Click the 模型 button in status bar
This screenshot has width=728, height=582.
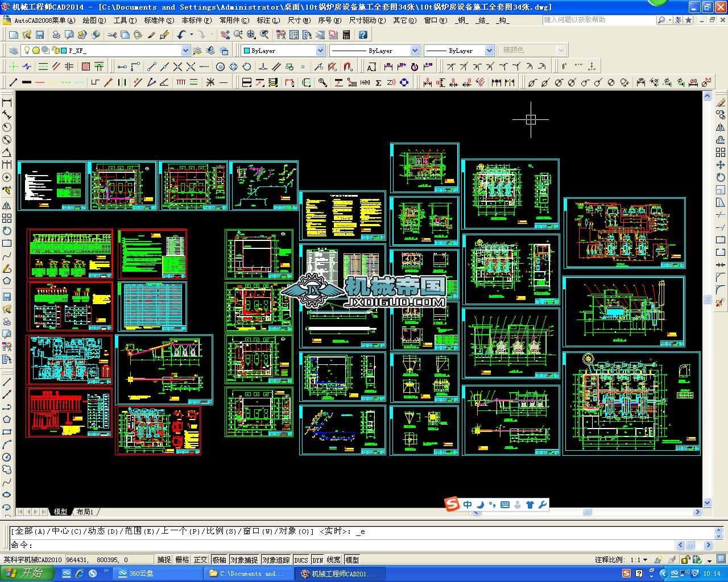[x=352, y=560]
